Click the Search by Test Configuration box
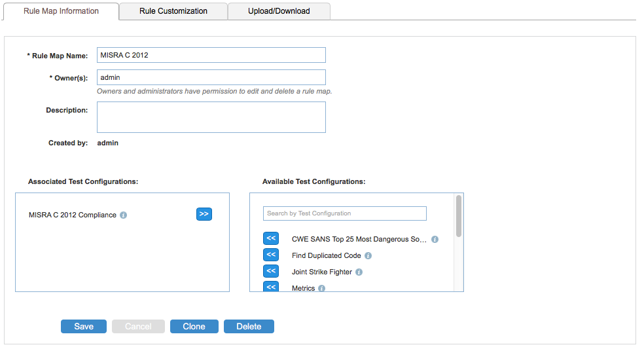Viewport: 644px width, 349px height. pos(345,213)
